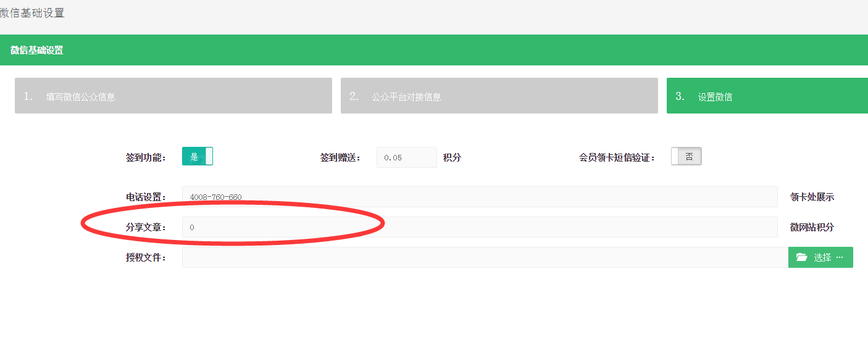Click the 签到功能 label
The height and width of the screenshot is (356, 868).
[146, 157]
